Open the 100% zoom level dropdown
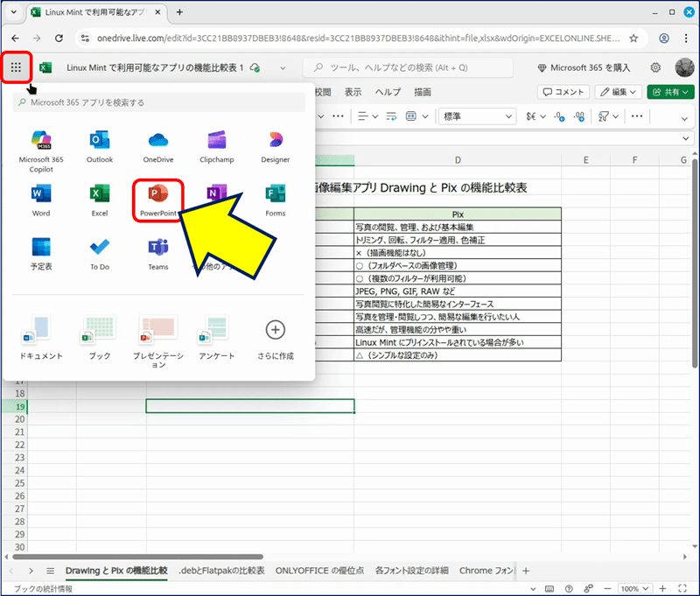Screen dimensions: 700x596 [x=633, y=588]
